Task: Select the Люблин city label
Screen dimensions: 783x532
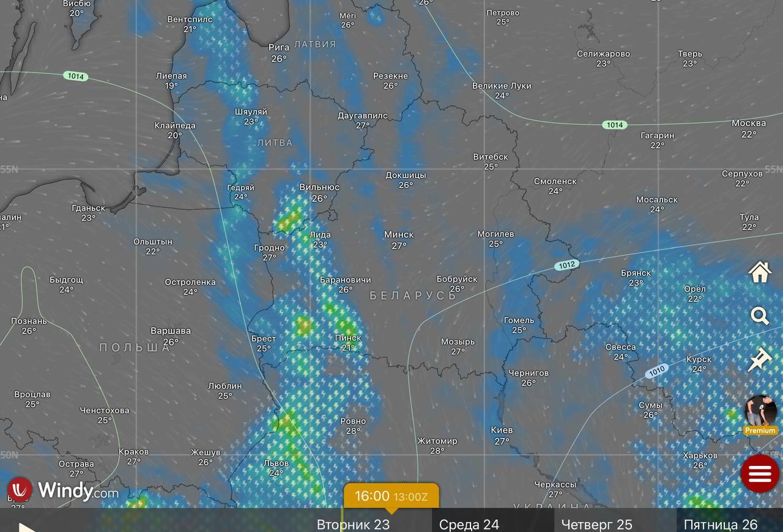Action: [x=225, y=386]
